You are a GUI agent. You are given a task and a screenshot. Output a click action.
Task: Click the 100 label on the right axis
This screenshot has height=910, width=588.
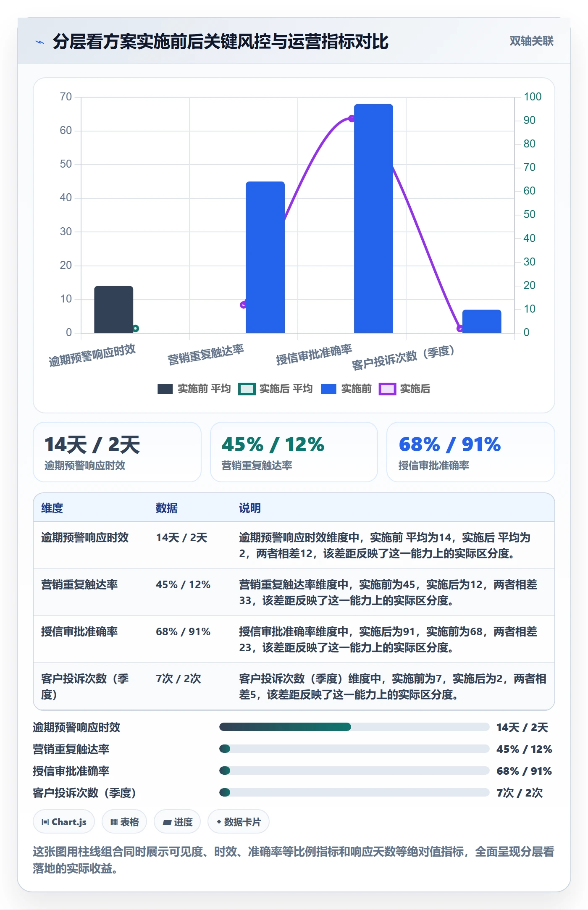tap(533, 97)
